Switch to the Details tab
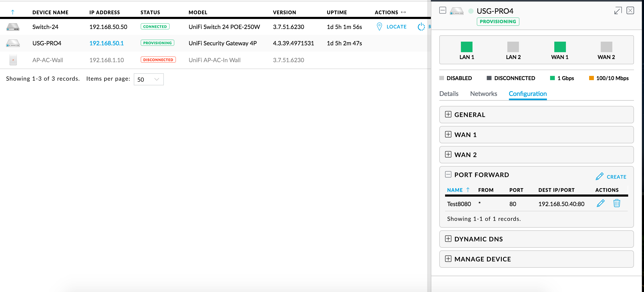 (449, 94)
